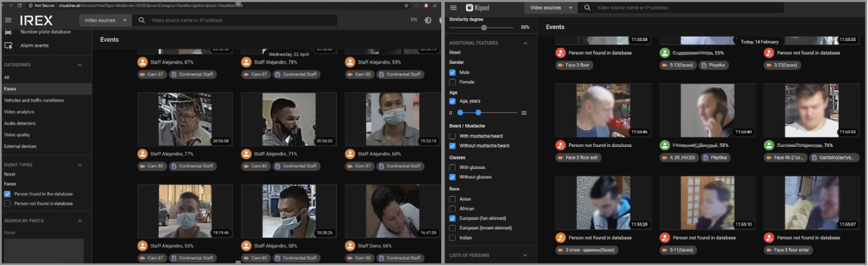This screenshot has width=868, height=266.
Task: Click the Age slider maximum handle
Action: [x=479, y=112]
